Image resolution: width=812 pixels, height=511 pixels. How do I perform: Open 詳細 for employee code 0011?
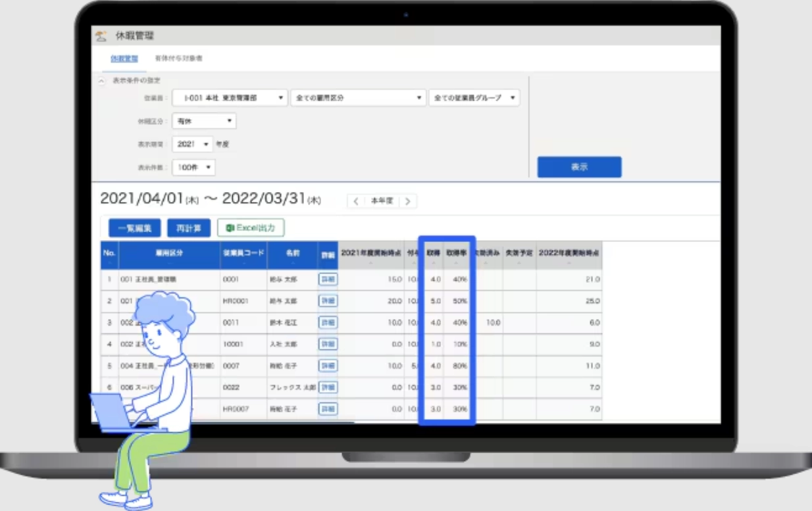328,322
